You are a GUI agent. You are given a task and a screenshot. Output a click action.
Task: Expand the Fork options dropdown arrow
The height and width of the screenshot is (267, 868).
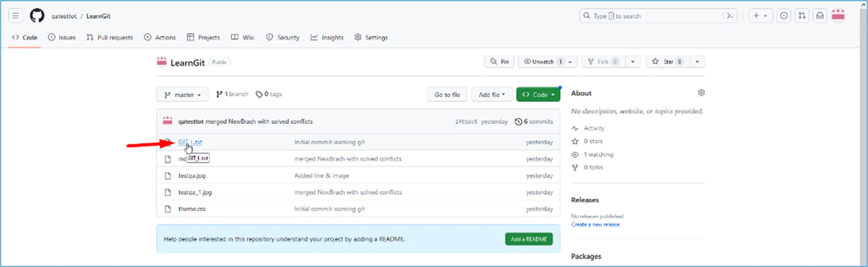point(633,62)
